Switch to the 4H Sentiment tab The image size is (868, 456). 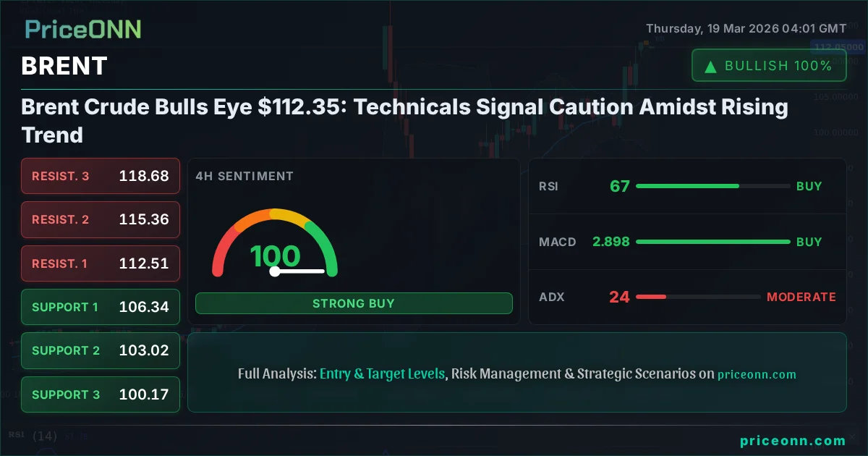click(244, 176)
